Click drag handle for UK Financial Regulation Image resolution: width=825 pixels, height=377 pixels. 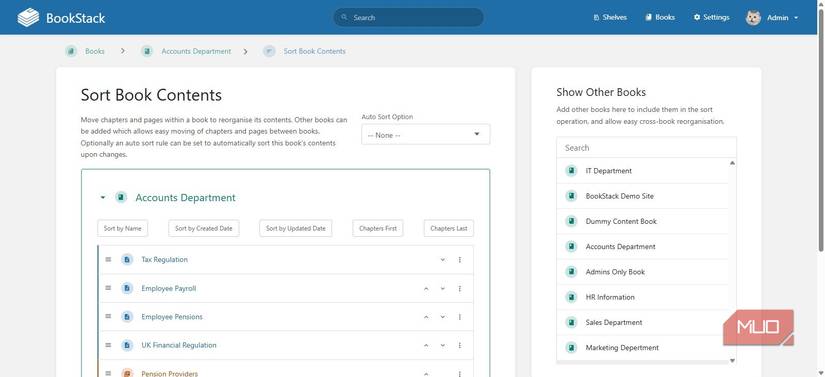(108, 344)
